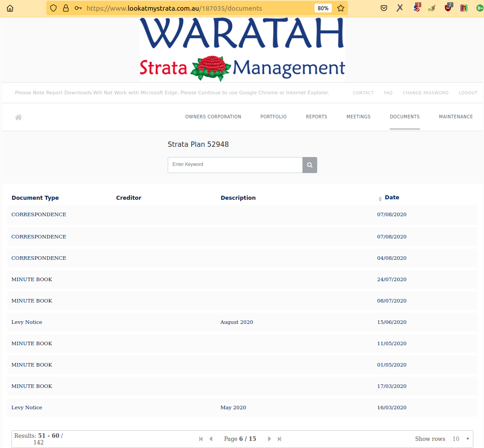This screenshot has width=484, height=448.
Task: Open the Maintenance menu
Action: [x=456, y=117]
